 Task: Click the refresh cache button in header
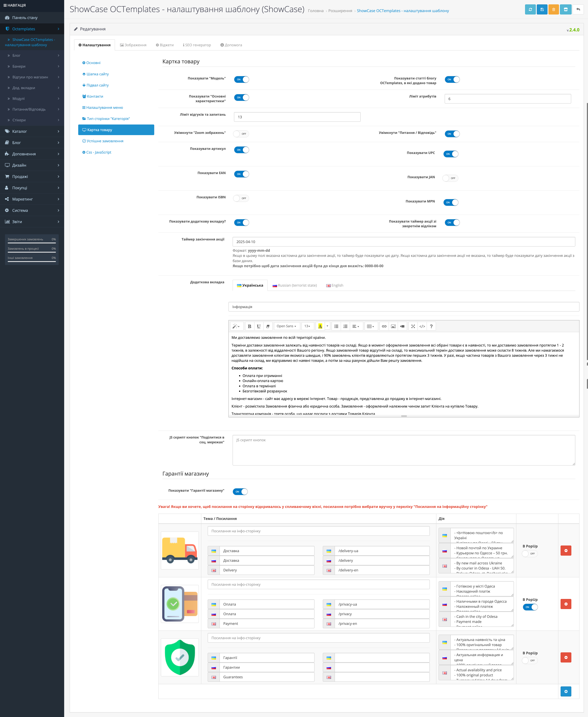coord(530,10)
